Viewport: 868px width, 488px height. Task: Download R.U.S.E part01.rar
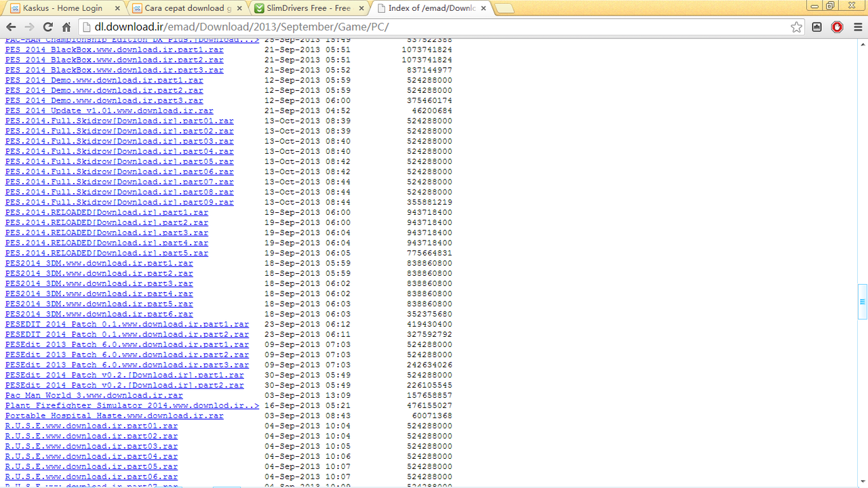(x=92, y=426)
